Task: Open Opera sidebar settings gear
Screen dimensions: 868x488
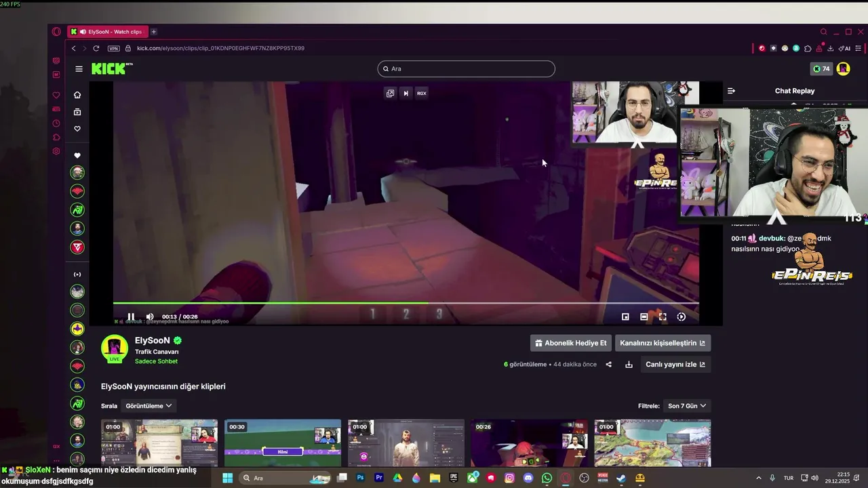Action: tap(56, 151)
